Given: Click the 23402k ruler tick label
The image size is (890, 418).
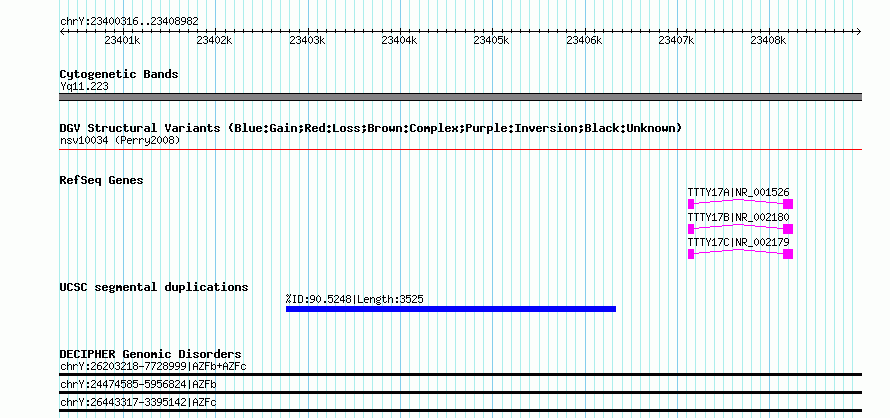Looking at the screenshot, I should pyautogui.click(x=215, y=40).
